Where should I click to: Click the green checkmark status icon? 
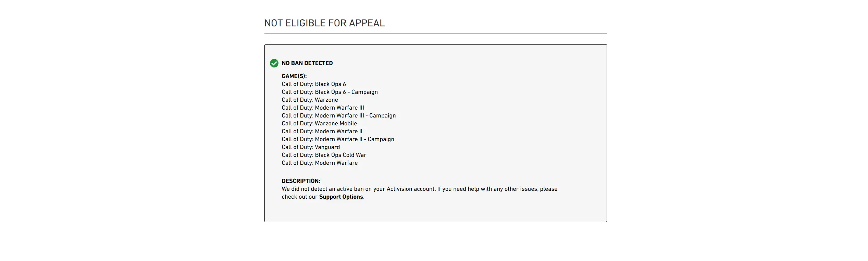274,63
